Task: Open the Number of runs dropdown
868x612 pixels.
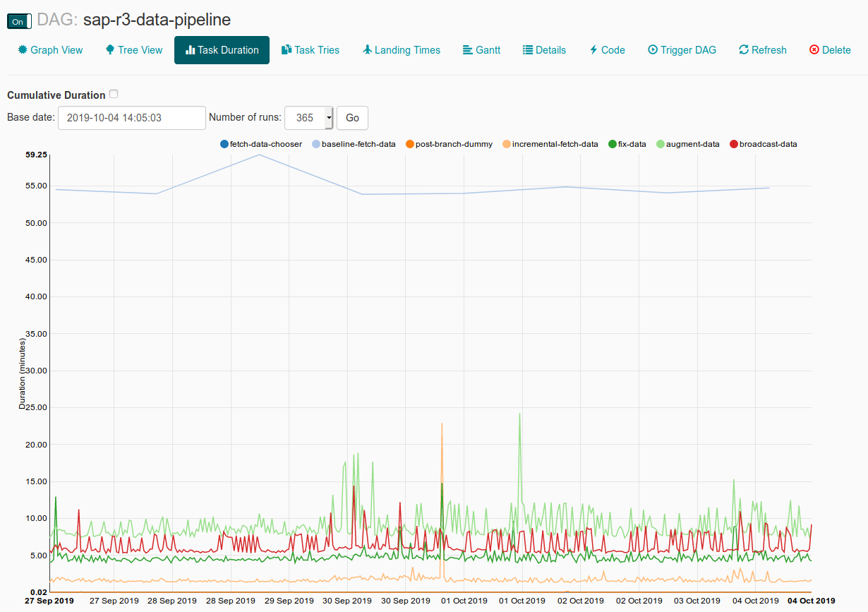Action: (x=308, y=118)
